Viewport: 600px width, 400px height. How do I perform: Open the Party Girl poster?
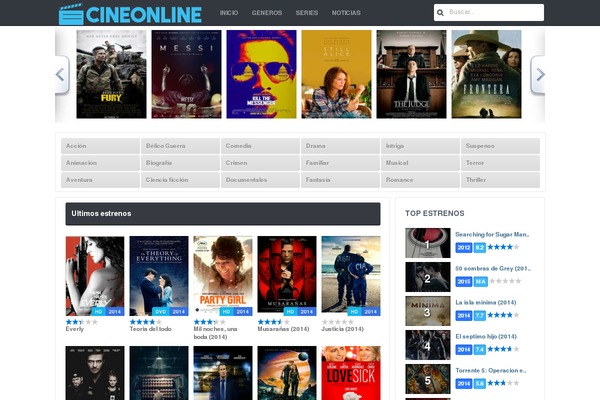click(223, 276)
